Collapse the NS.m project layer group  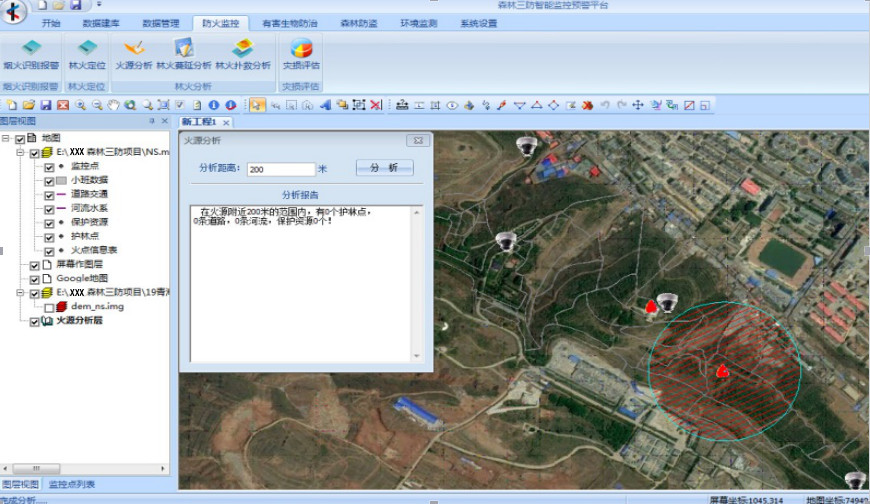click(21, 153)
